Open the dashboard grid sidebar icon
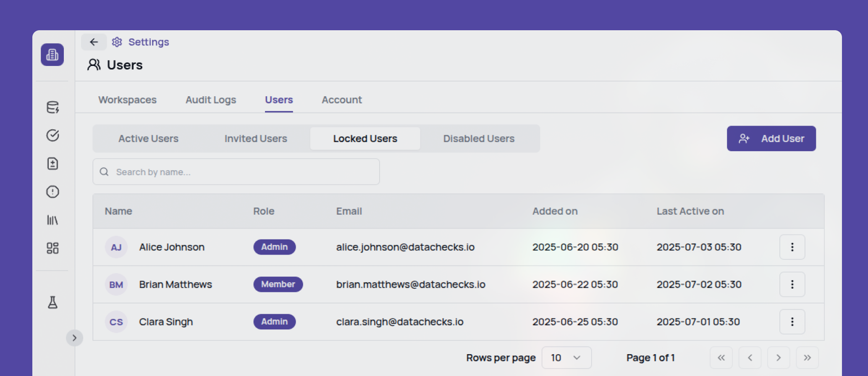 [52, 248]
